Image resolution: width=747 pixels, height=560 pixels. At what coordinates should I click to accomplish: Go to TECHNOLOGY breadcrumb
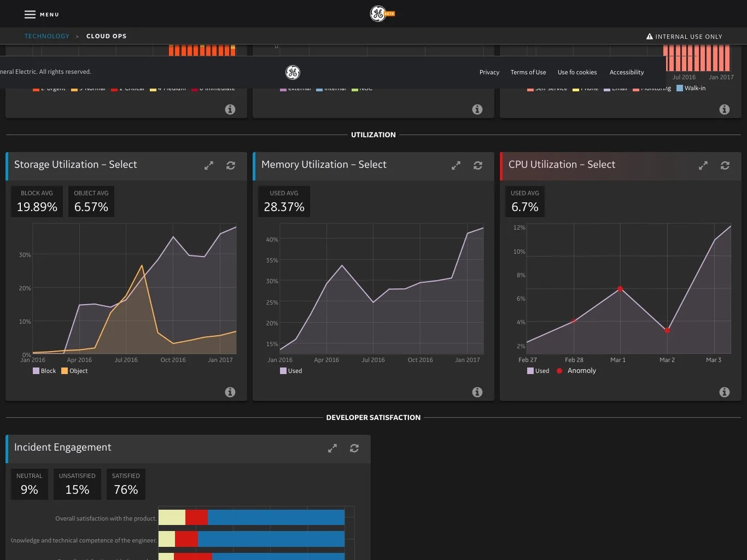47,36
